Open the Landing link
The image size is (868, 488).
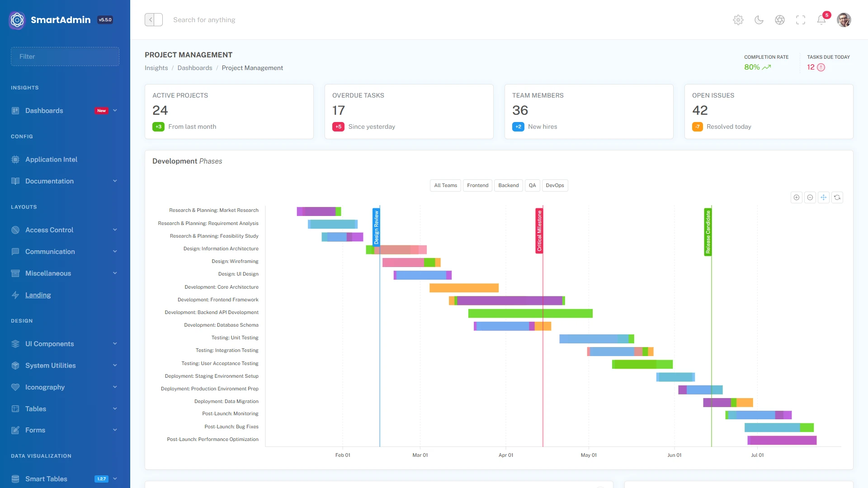click(38, 295)
